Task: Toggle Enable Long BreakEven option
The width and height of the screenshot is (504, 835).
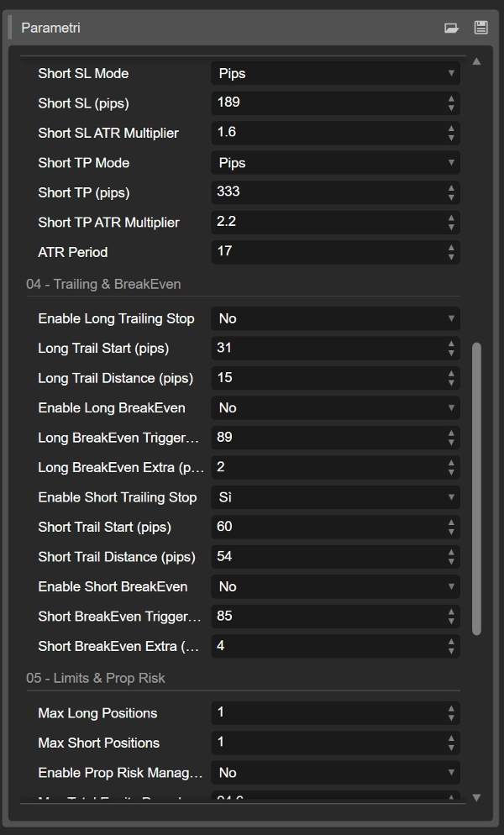Action: (x=335, y=408)
